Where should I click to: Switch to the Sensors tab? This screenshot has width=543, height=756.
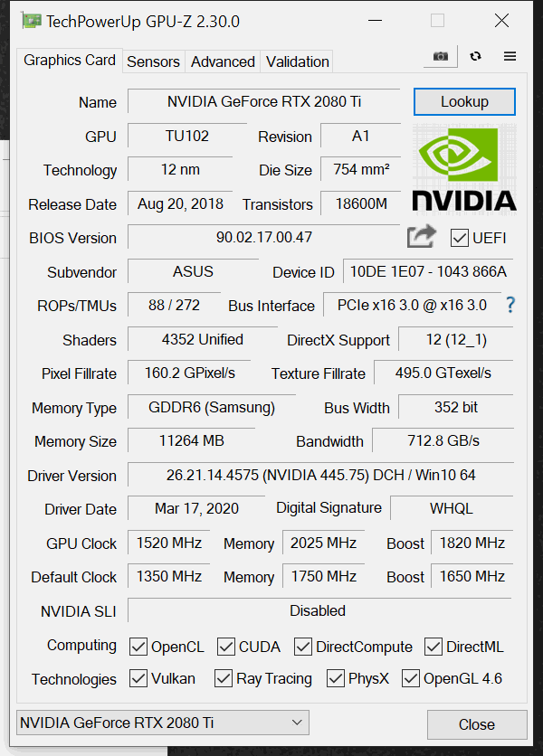tap(153, 61)
